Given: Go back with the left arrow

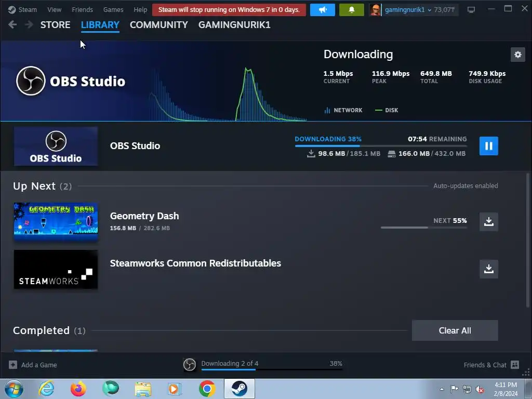Looking at the screenshot, I should pos(12,24).
